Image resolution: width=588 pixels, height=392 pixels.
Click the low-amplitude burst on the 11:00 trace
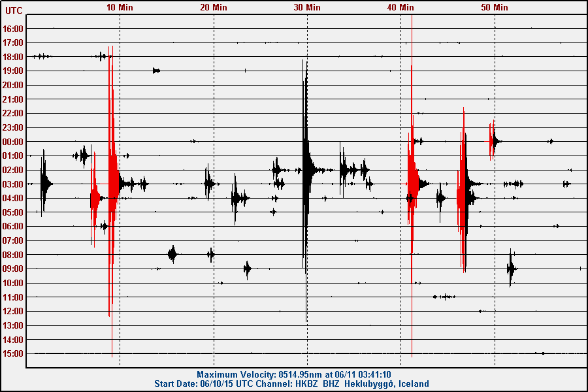pos(444,297)
